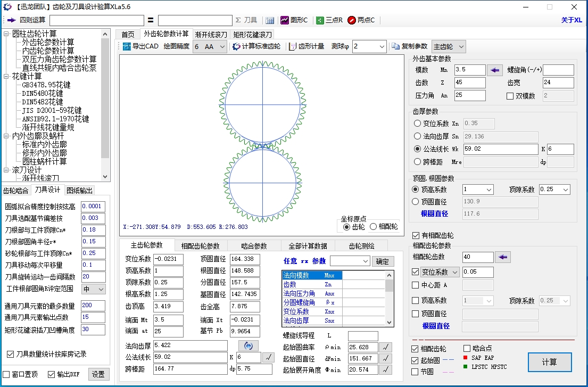
Task: Enable the 啮合点 checkbox
Action: 467,348
